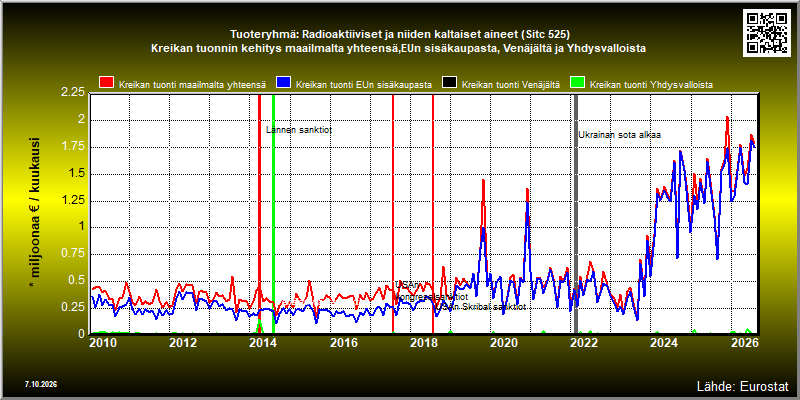Click the y-axis value 0.25
Viewport: 800px width, 400px height.
pos(73,307)
